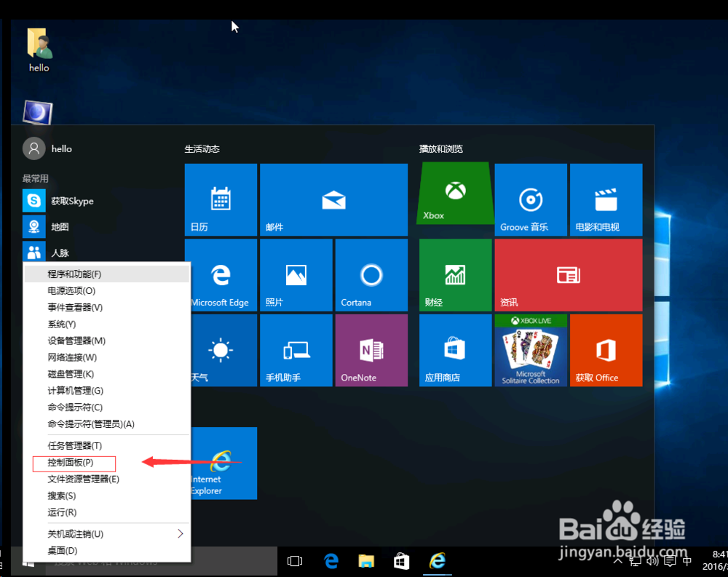
Task: Expand the 关机或注销 submenu arrow
Action: pyautogui.click(x=179, y=533)
